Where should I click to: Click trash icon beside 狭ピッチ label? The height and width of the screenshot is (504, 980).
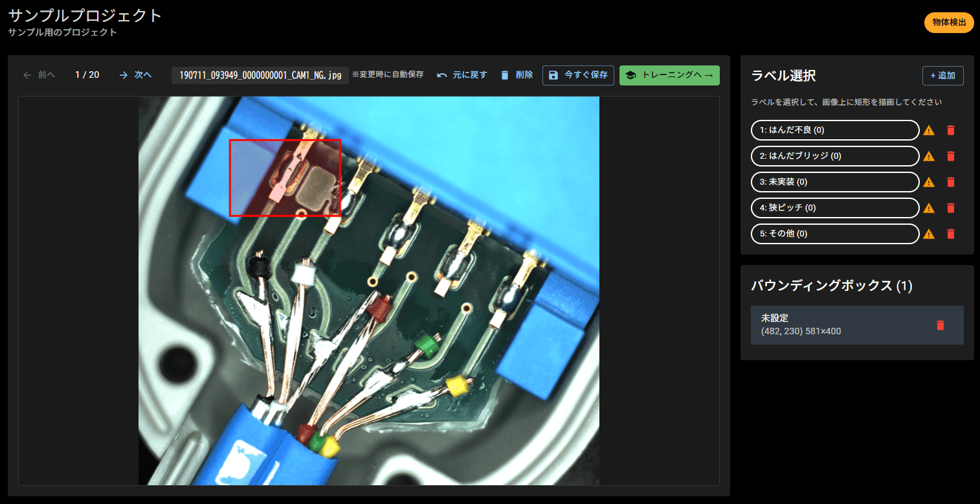(x=950, y=208)
